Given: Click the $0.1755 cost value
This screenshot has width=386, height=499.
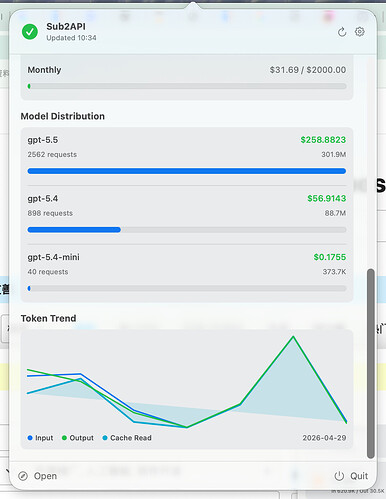Looking at the screenshot, I should click(330, 257).
